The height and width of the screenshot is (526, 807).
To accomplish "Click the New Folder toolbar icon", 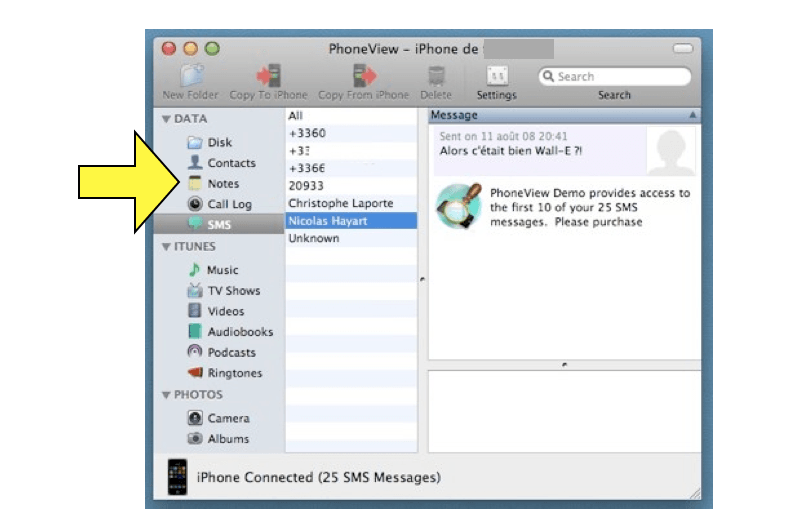I will [191, 76].
